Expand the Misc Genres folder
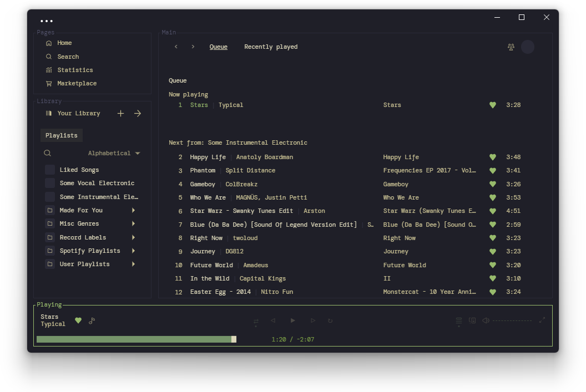The height and width of the screenshot is (392, 586). [x=133, y=223]
